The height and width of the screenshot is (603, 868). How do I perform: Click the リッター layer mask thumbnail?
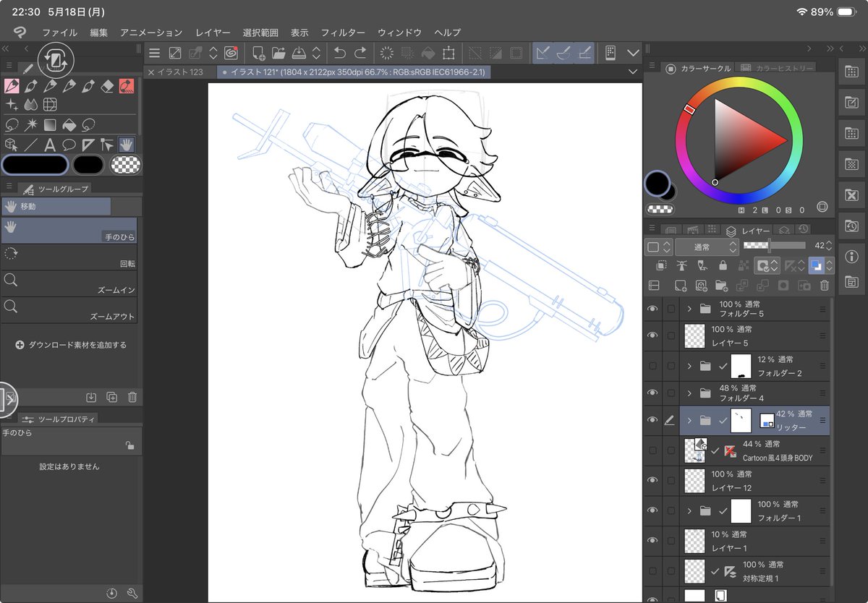(x=741, y=420)
